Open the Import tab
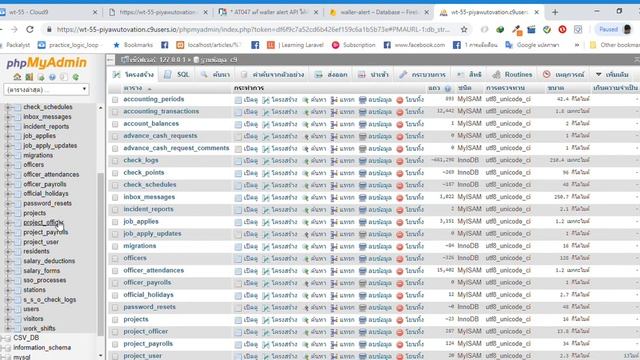640x360 pixels. pos(373,75)
